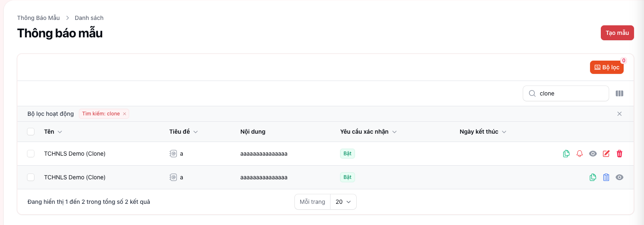This screenshot has height=225, width=644.
Task: Open the per-page dropdown showing 20
Action: tap(343, 202)
